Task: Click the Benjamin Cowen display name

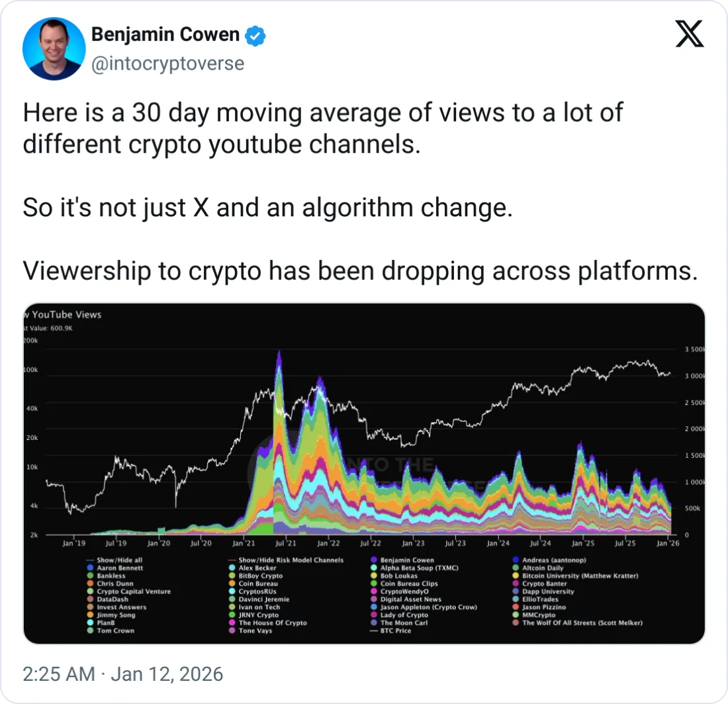Action: tap(165, 35)
